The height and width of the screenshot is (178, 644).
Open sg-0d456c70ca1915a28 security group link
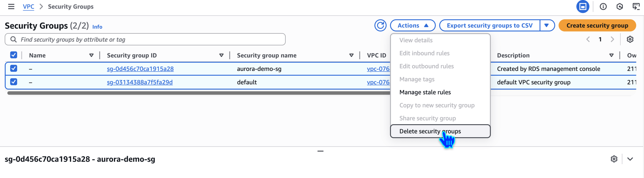[x=140, y=69]
